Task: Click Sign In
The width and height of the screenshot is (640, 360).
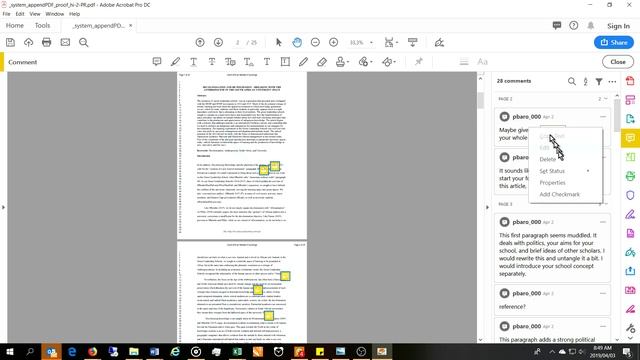Action: pyautogui.click(x=618, y=26)
